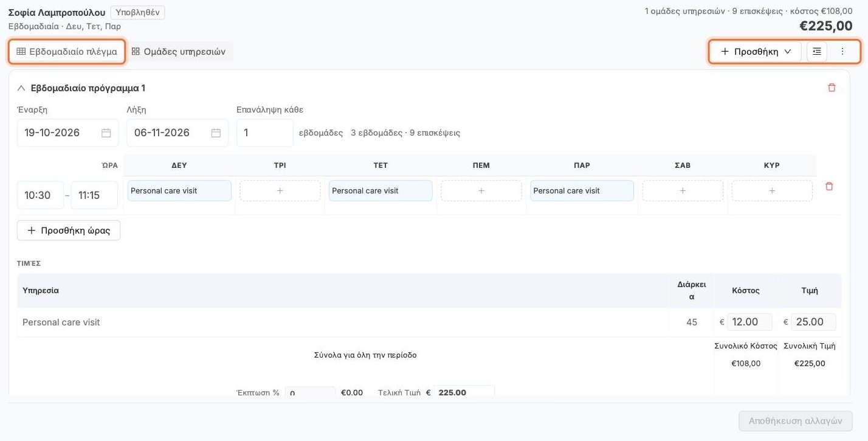Image resolution: width=868 pixels, height=441 pixels.
Task: Select the ΤΕΤ Personal care visit entry
Action: click(381, 190)
